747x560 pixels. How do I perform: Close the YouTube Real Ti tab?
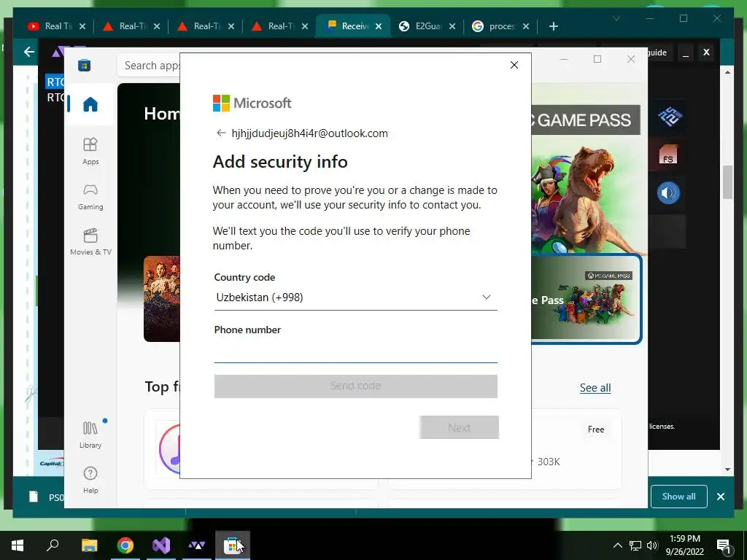click(82, 26)
